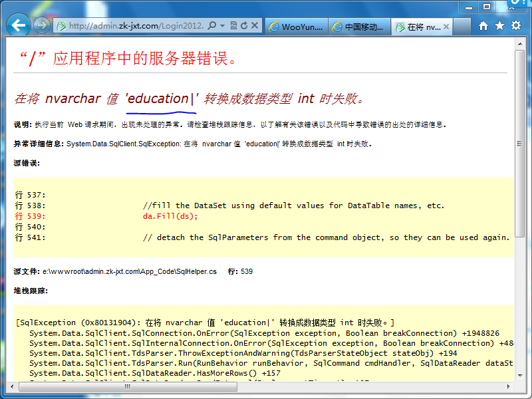
Task: Close the 在将 nv... tab
Action: click(446, 27)
